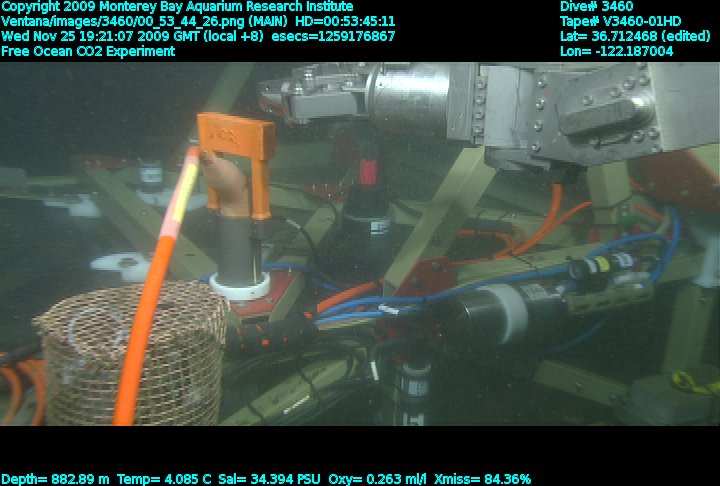The image size is (720, 486).
Task: Click the 'Free Ocean CO2 Experiment' label
Action: [88, 51]
